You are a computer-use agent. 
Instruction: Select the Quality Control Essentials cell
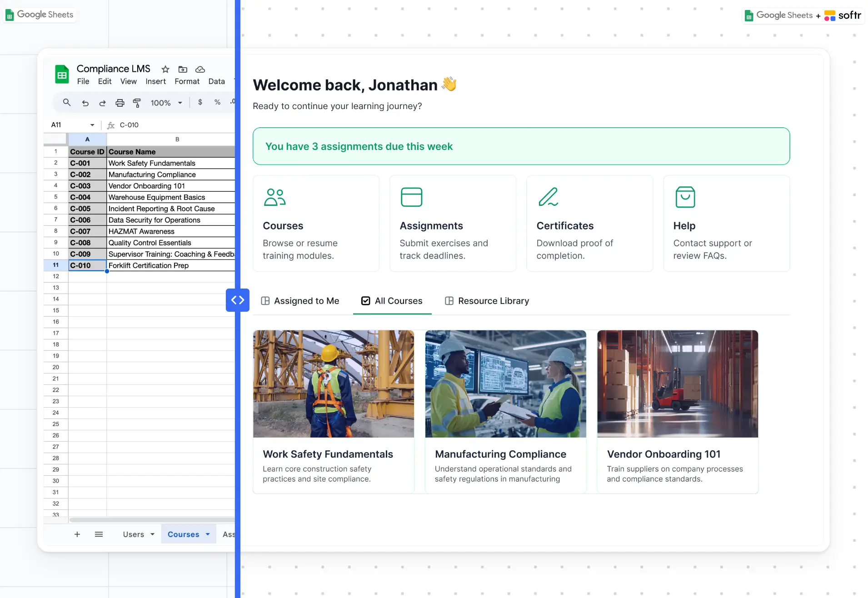[171, 243]
